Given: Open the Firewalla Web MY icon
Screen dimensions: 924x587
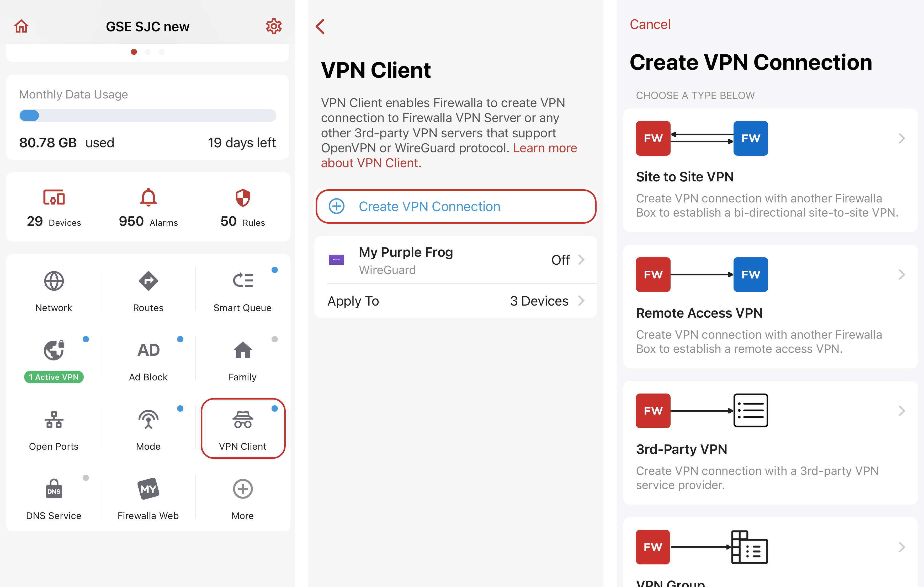Looking at the screenshot, I should coord(148,489).
